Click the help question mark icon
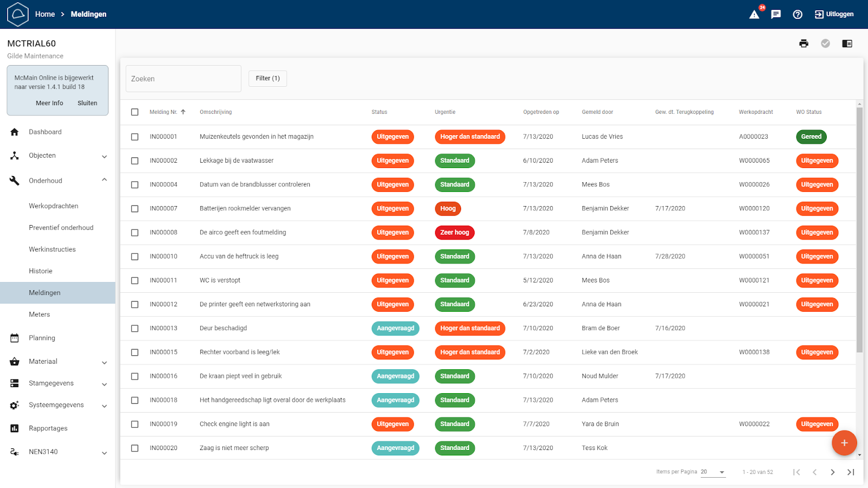 797,15
